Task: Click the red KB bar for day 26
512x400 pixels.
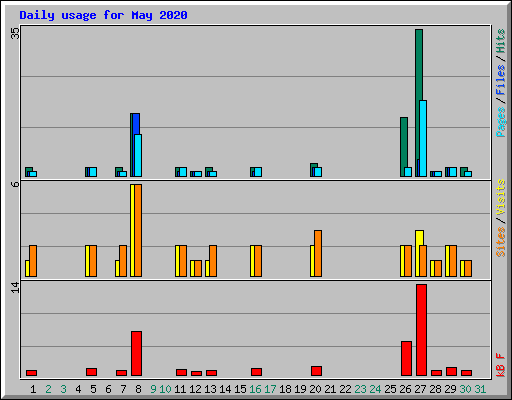Action: click(406, 358)
